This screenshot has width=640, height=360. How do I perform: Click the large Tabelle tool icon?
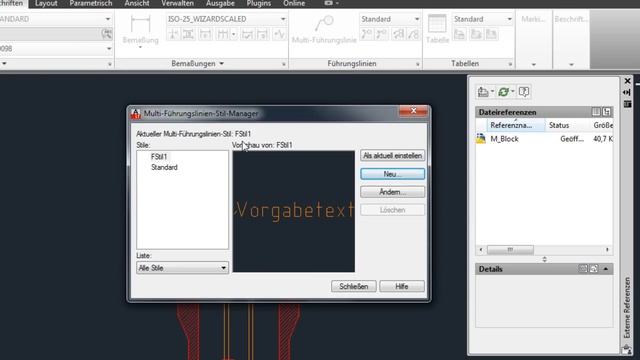437,24
